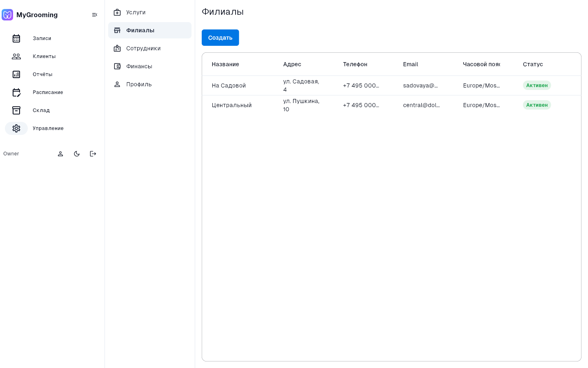This screenshot has height=368, width=588.
Task: Click Сотрудники badge icon
Action: click(x=117, y=48)
